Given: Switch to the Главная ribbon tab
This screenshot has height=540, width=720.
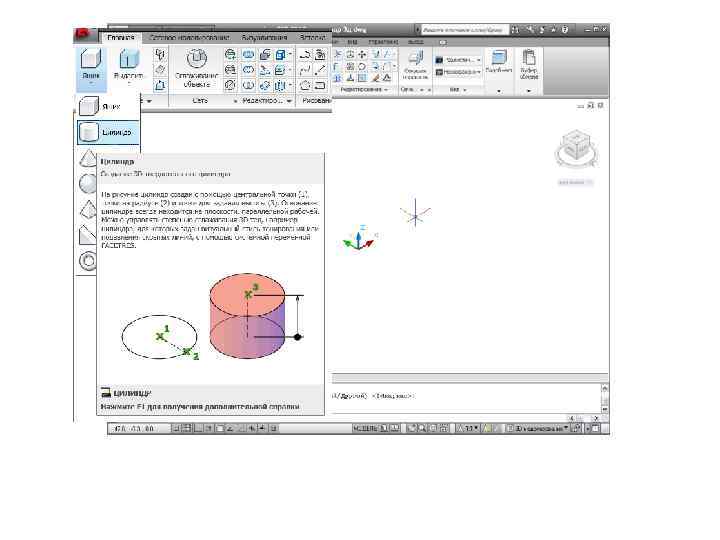Looking at the screenshot, I should click(x=121, y=38).
